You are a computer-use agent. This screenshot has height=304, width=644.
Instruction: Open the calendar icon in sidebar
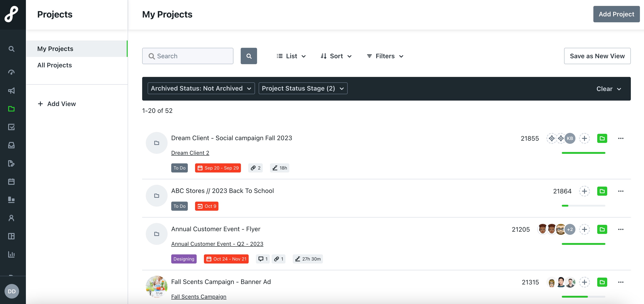[11, 182]
